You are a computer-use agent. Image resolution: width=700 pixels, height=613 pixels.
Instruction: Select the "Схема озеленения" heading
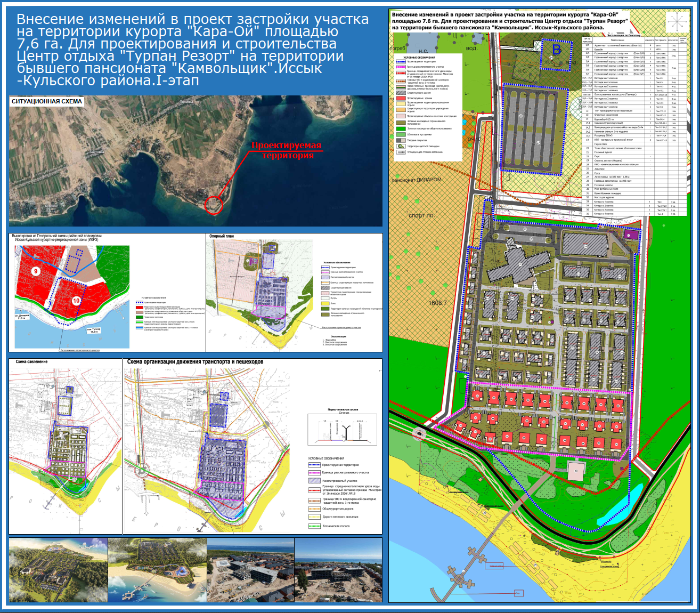pos(31,362)
